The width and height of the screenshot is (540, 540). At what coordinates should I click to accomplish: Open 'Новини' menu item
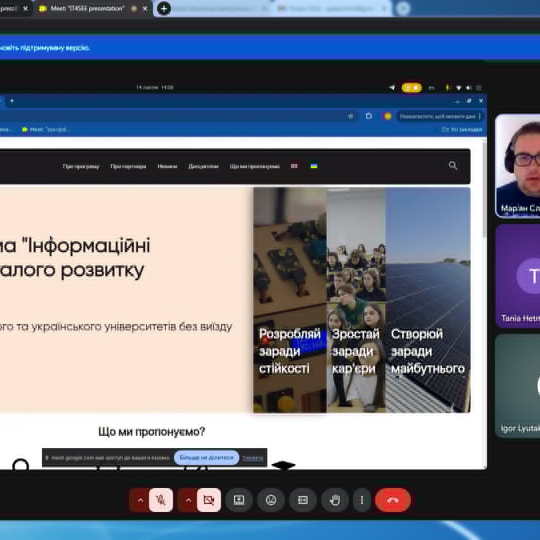[x=167, y=166]
